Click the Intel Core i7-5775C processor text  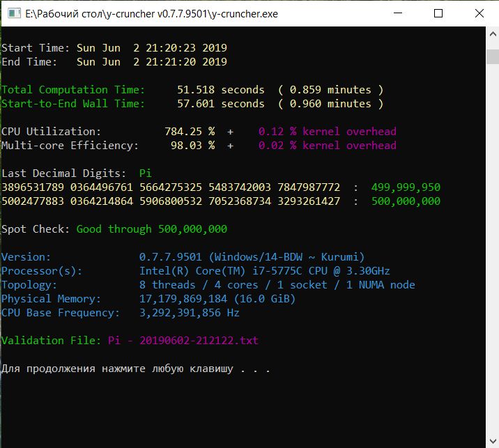pos(264,271)
